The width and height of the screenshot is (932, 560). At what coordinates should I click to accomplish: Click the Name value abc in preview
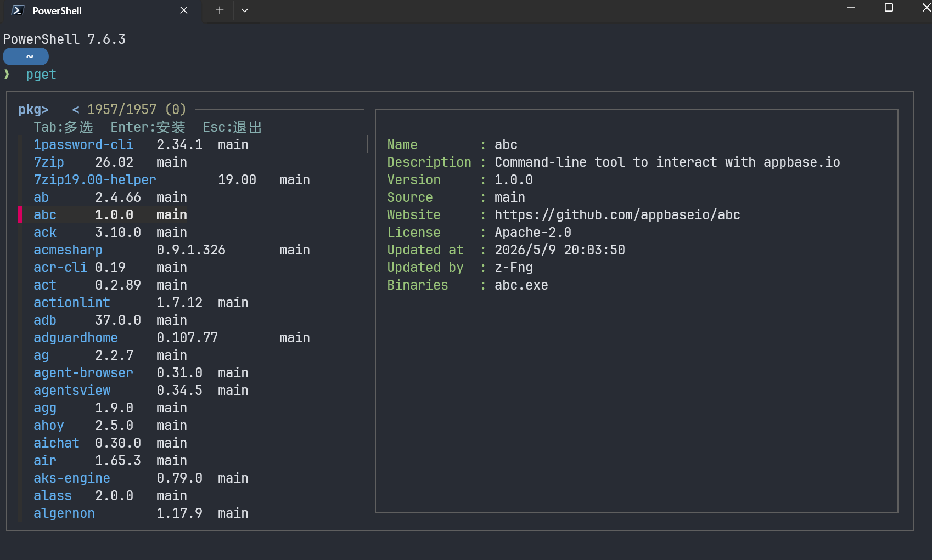click(x=506, y=145)
